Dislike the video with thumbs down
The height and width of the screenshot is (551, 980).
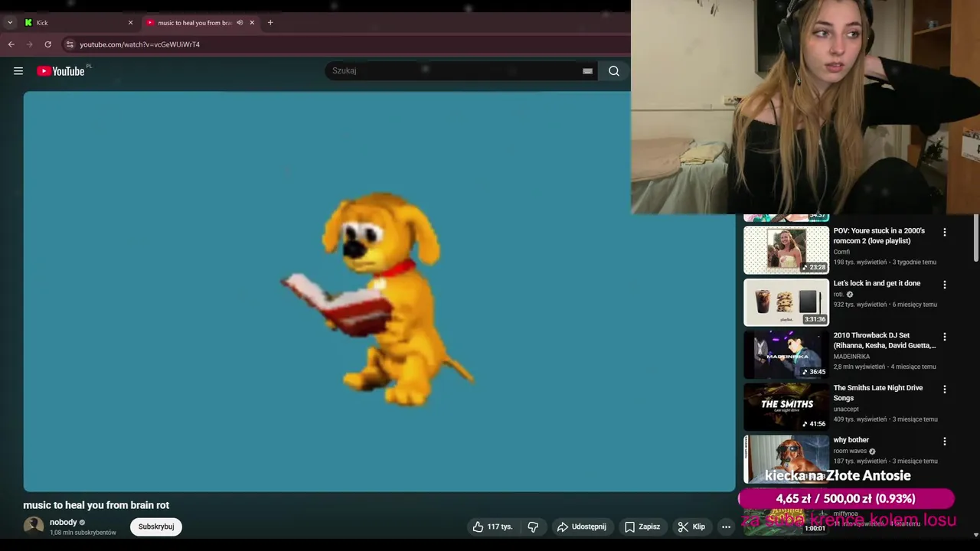pyautogui.click(x=533, y=527)
